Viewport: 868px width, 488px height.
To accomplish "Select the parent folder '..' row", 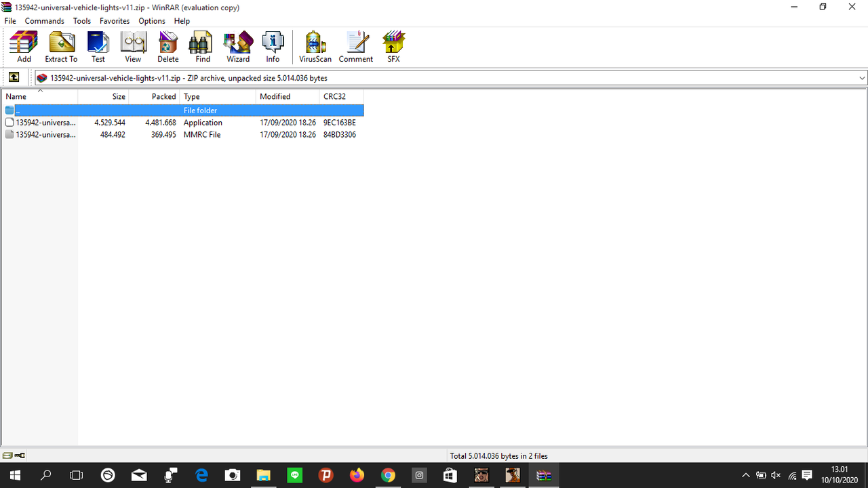I will coord(183,110).
